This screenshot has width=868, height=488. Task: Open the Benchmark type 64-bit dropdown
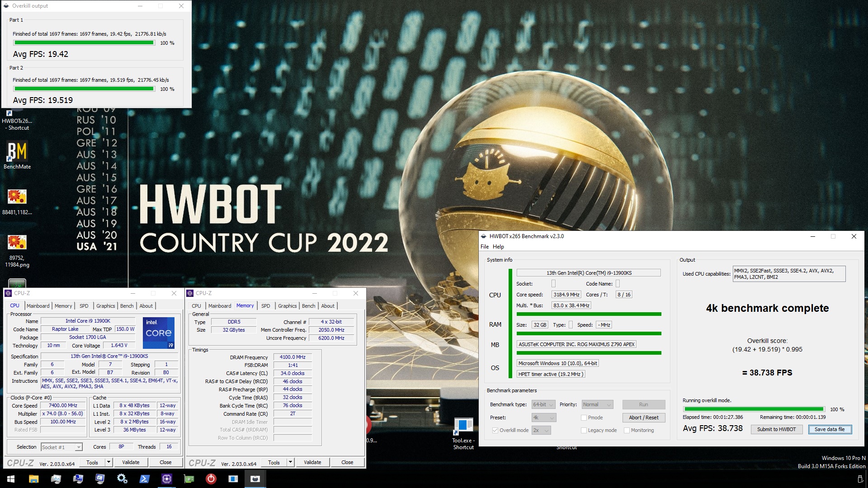(544, 404)
